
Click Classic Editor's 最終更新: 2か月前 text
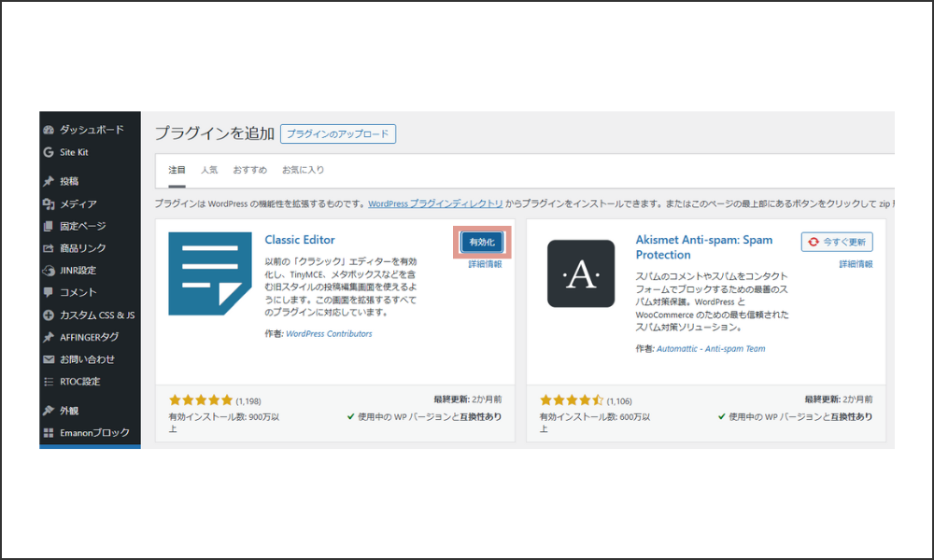point(468,399)
